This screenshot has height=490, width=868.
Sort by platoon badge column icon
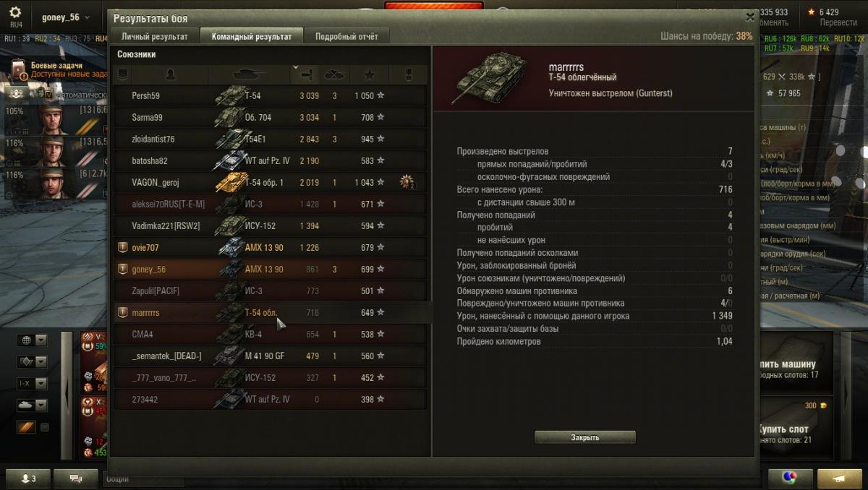(122, 74)
